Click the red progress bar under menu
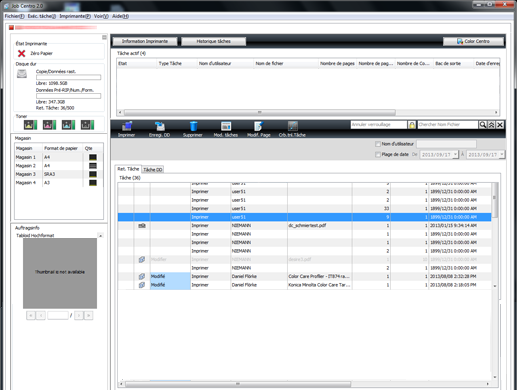 click(x=56, y=28)
